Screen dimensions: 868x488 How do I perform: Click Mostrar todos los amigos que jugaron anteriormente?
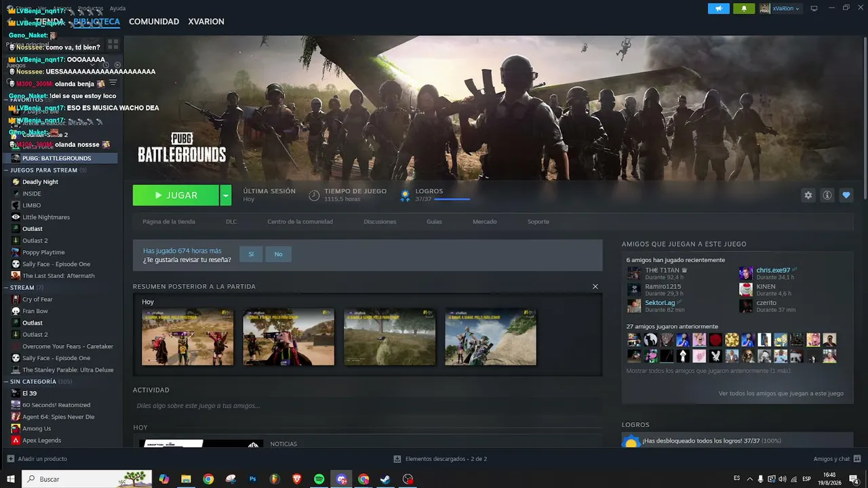click(708, 371)
